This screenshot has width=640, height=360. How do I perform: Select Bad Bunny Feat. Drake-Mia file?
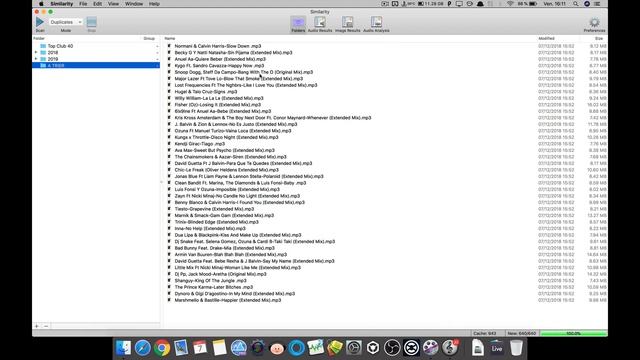(224, 248)
